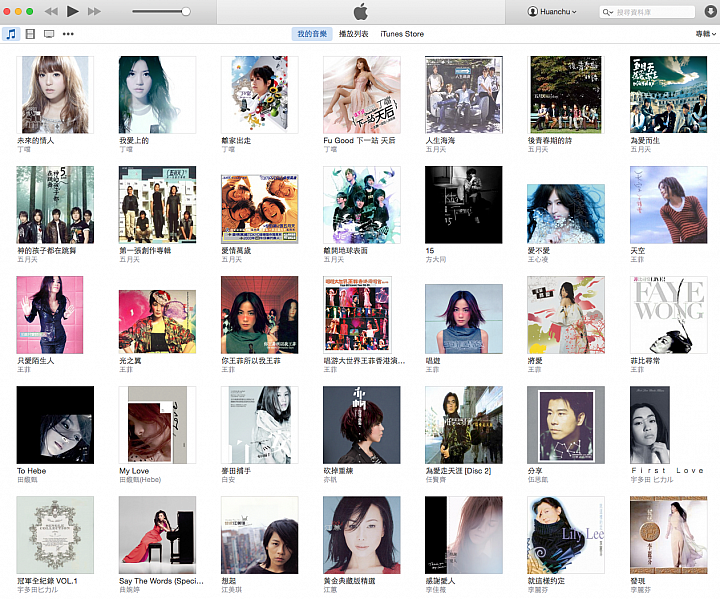This screenshot has height=599, width=720.
Task: Open the 砍掉重練 album cover
Action: tap(362, 425)
